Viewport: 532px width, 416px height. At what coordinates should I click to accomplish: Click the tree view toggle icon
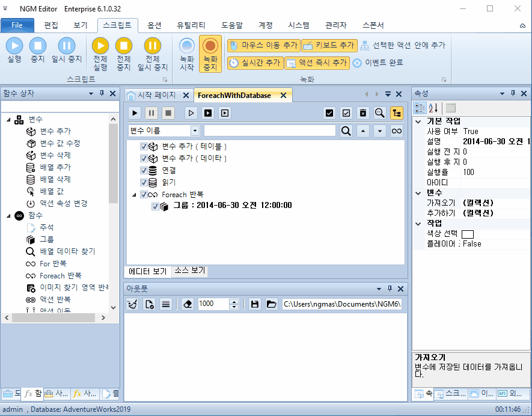click(x=397, y=113)
